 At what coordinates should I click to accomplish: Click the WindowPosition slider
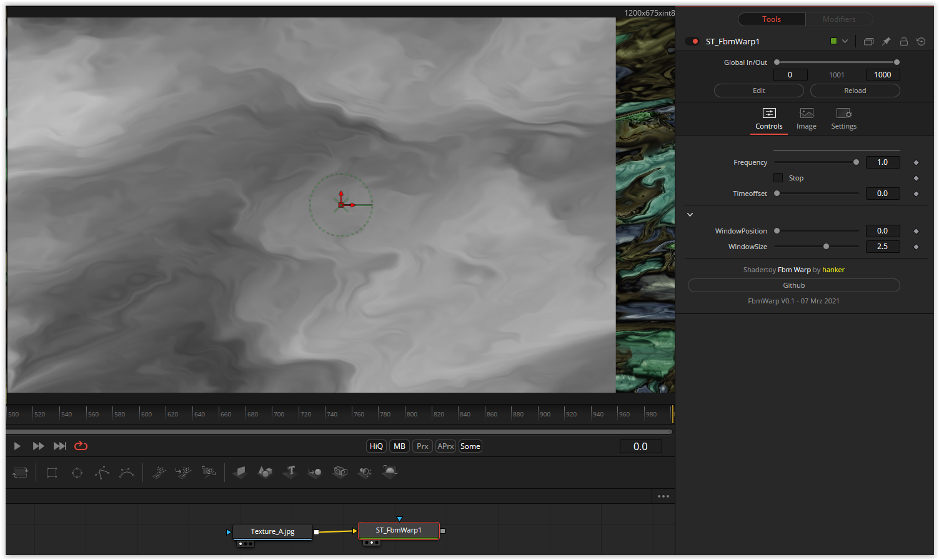(x=817, y=231)
